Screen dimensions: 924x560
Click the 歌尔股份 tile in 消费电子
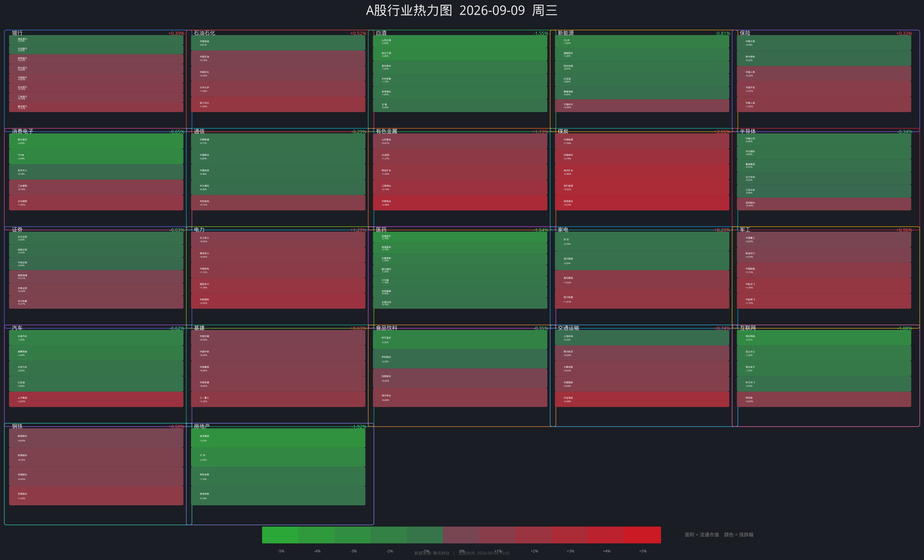96,141
